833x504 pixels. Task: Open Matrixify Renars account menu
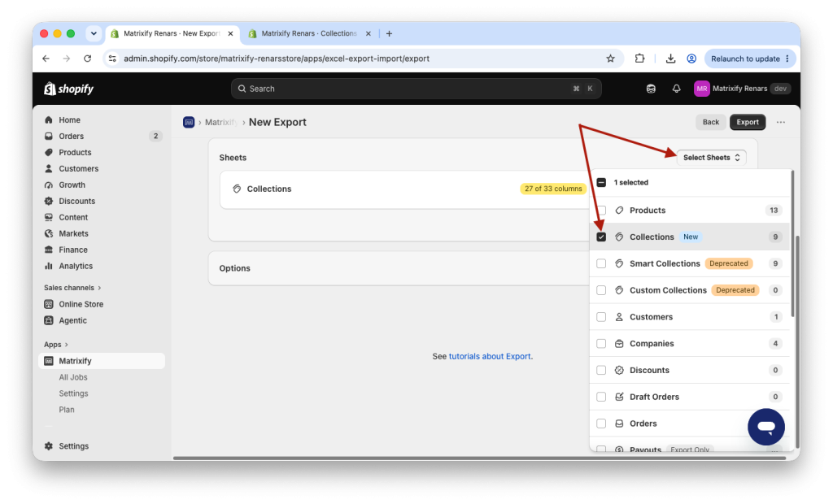[x=742, y=89]
